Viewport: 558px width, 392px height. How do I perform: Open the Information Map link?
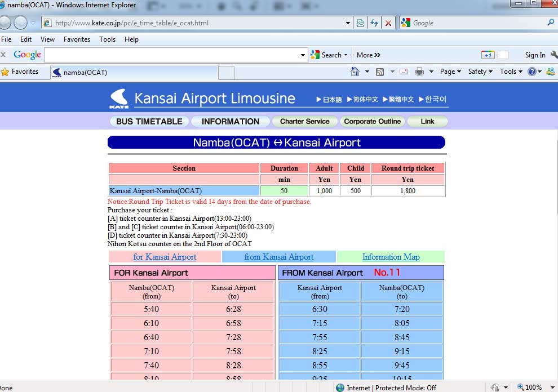pos(391,257)
